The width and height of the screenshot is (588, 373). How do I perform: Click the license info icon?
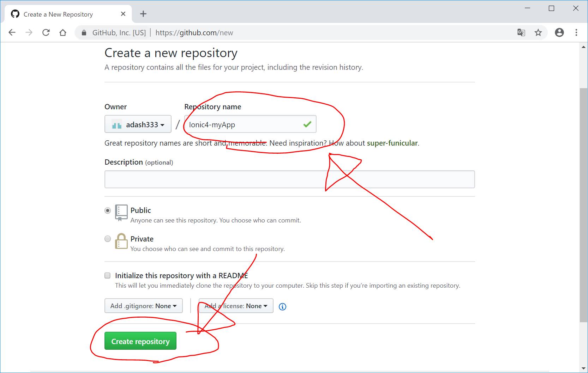[282, 307]
